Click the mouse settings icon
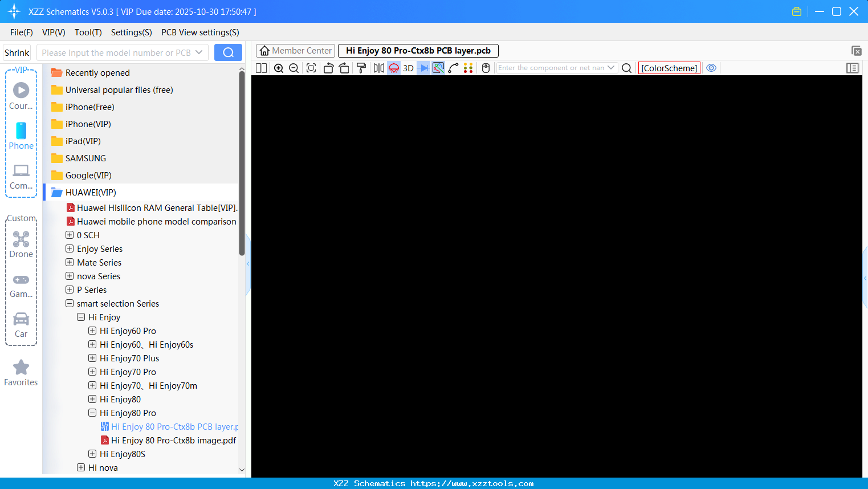Screen dimensions: 868x489 486,68
